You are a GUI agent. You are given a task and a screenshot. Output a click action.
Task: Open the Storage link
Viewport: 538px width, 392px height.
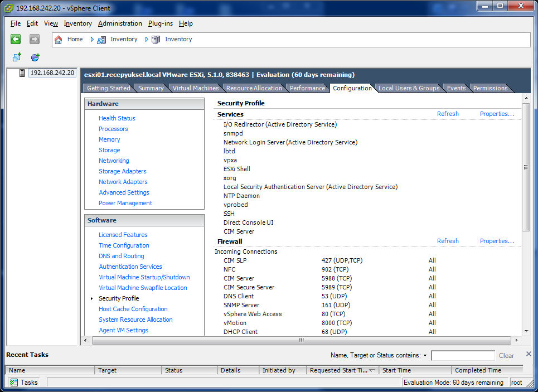(x=109, y=150)
